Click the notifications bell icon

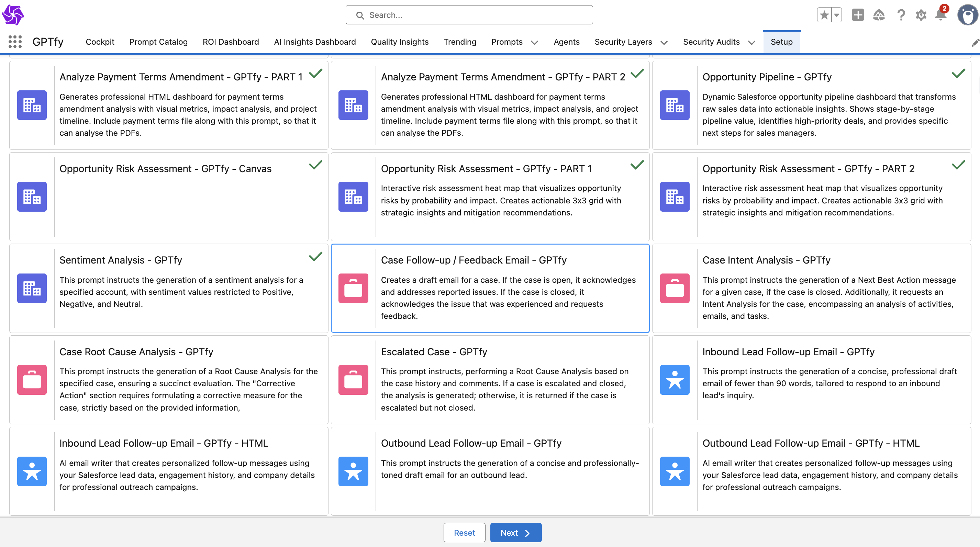point(940,15)
